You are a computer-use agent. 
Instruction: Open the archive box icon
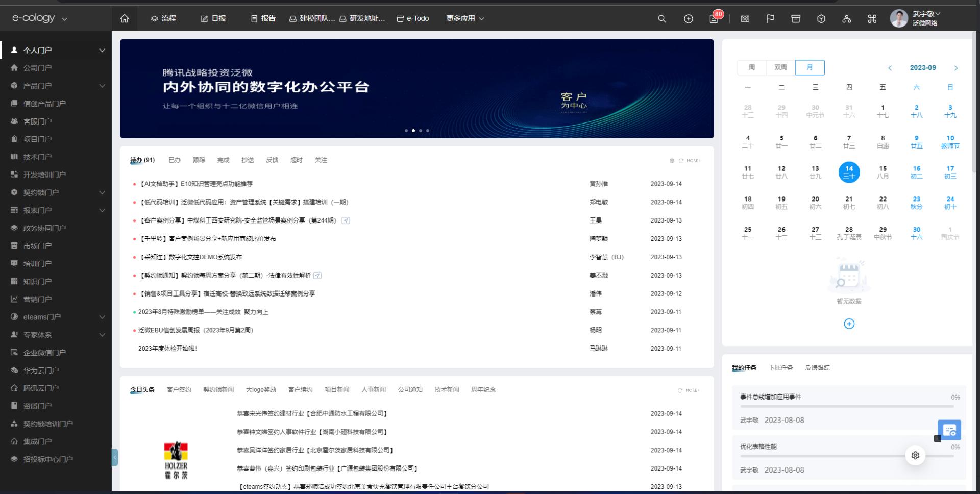(796, 19)
